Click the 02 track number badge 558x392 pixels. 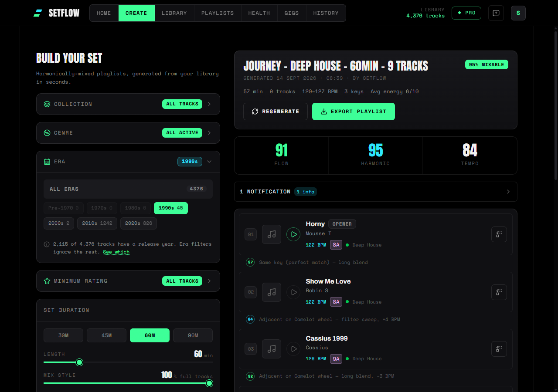pyautogui.click(x=251, y=292)
